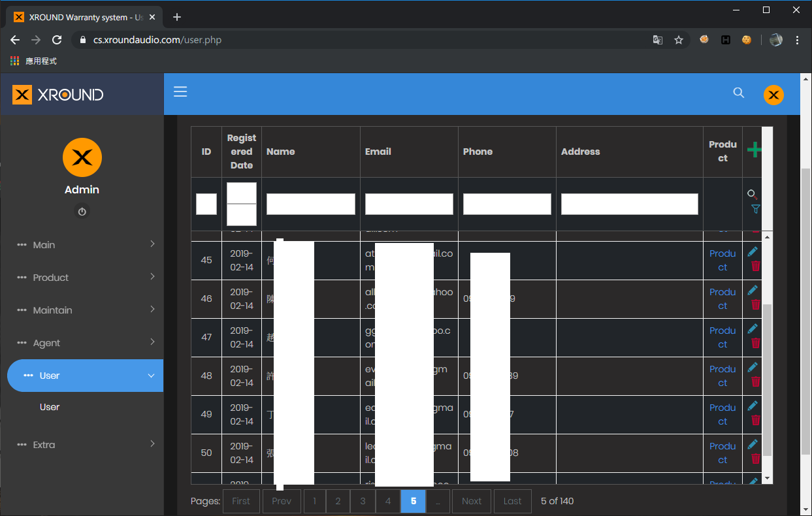Bookmark page with star icon
812x516 pixels.
coord(679,40)
